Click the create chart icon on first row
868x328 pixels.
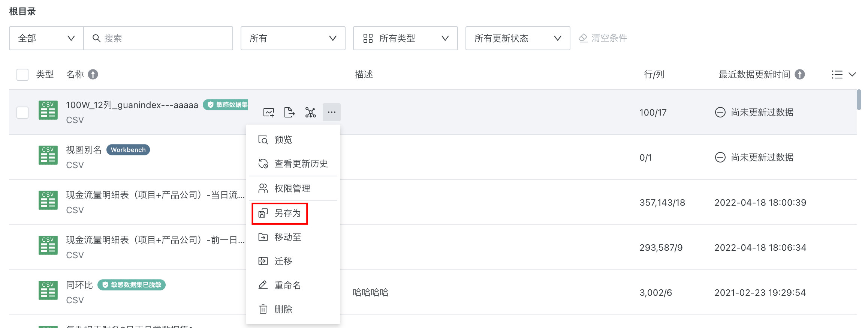pyautogui.click(x=269, y=112)
